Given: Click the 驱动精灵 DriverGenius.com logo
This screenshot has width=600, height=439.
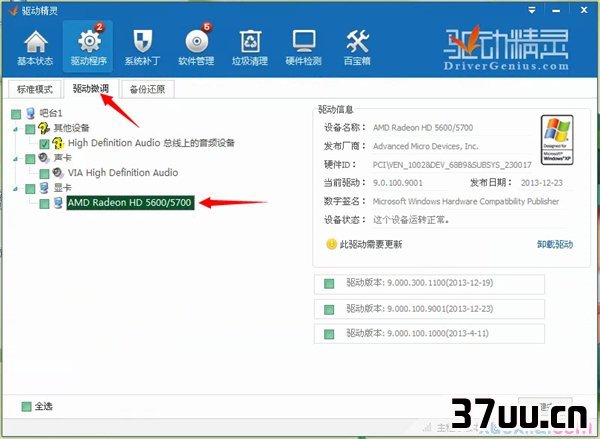Looking at the screenshot, I should [x=506, y=48].
